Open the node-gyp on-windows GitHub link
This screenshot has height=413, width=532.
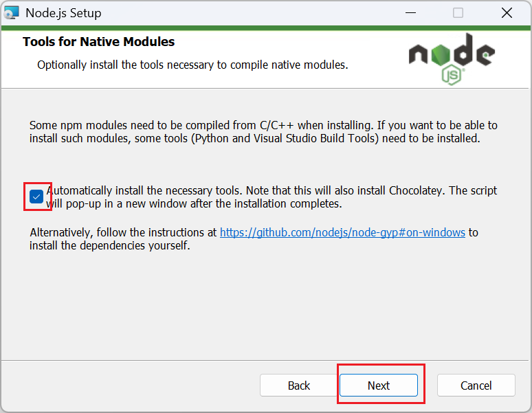point(342,232)
